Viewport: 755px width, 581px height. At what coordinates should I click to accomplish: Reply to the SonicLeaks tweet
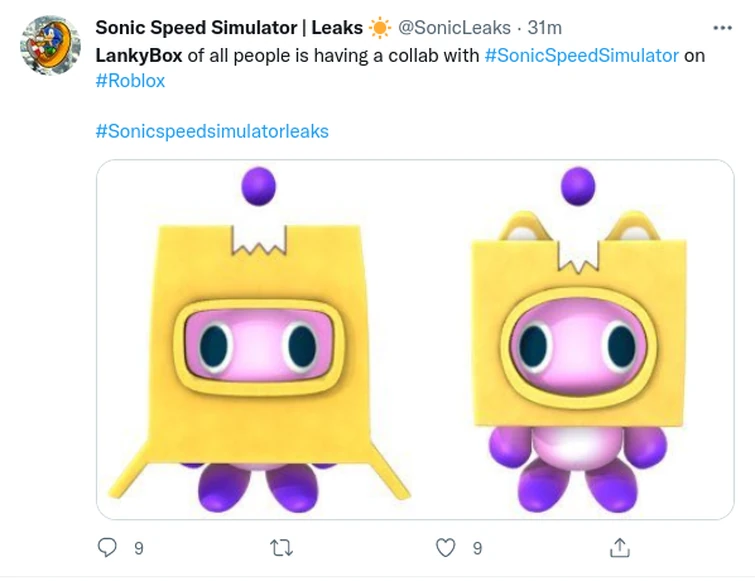107,547
